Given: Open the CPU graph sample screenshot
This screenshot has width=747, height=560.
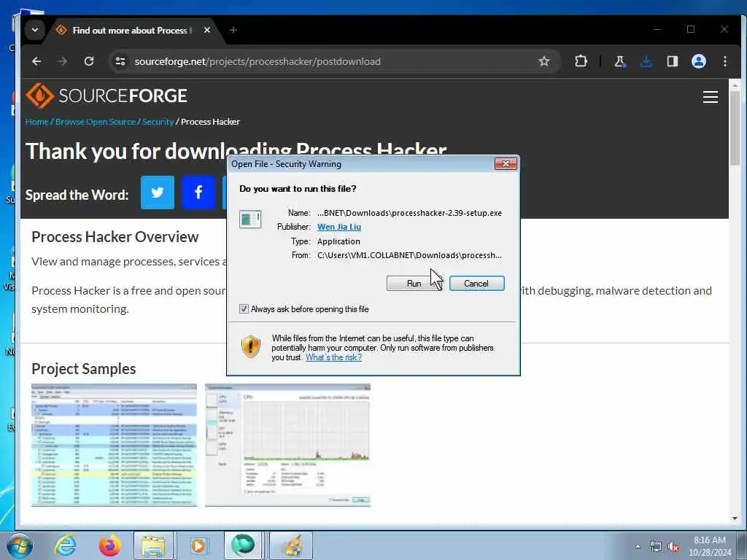Looking at the screenshot, I should click(287, 445).
